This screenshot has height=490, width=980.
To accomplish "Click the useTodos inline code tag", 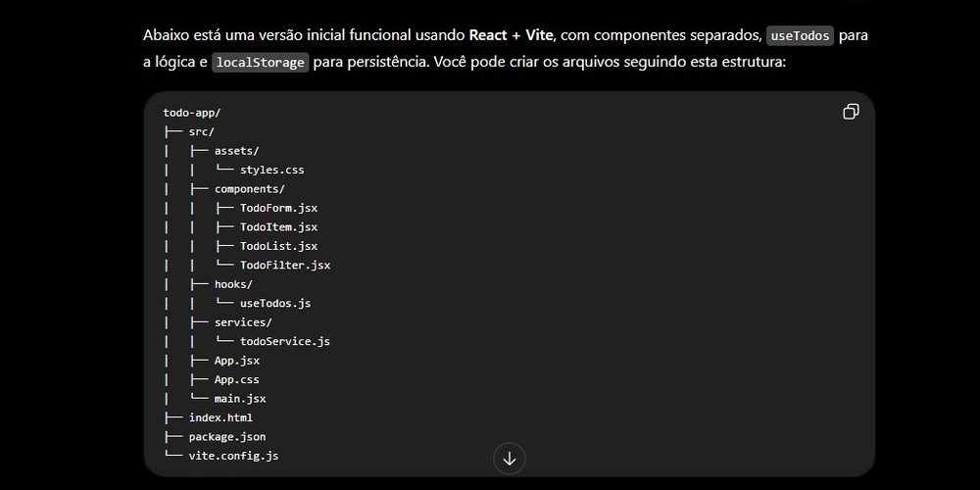I will click(x=800, y=35).
